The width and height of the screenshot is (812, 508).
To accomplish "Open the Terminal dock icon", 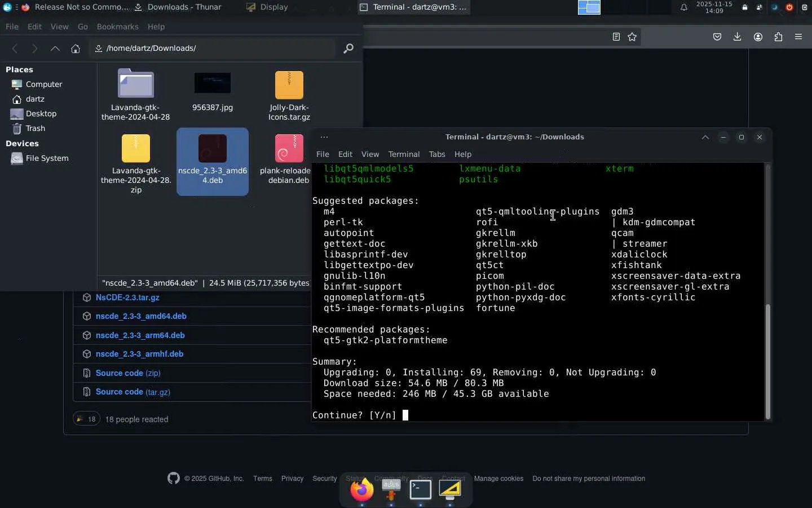I will pyautogui.click(x=421, y=489).
